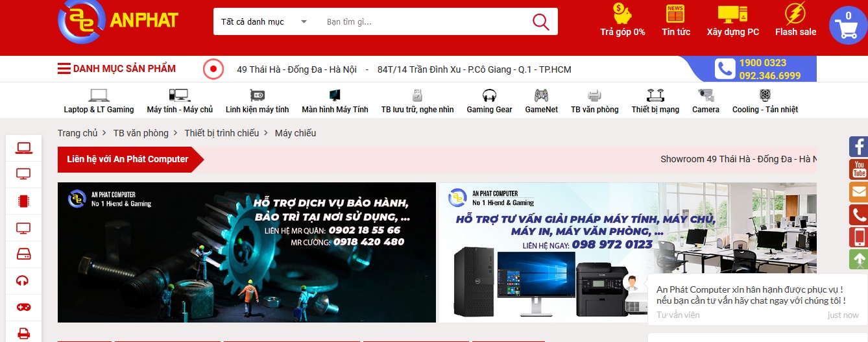Open the An Phát chat message popup
Image resolution: width=868 pixels, height=342 pixels.
coord(758,299)
